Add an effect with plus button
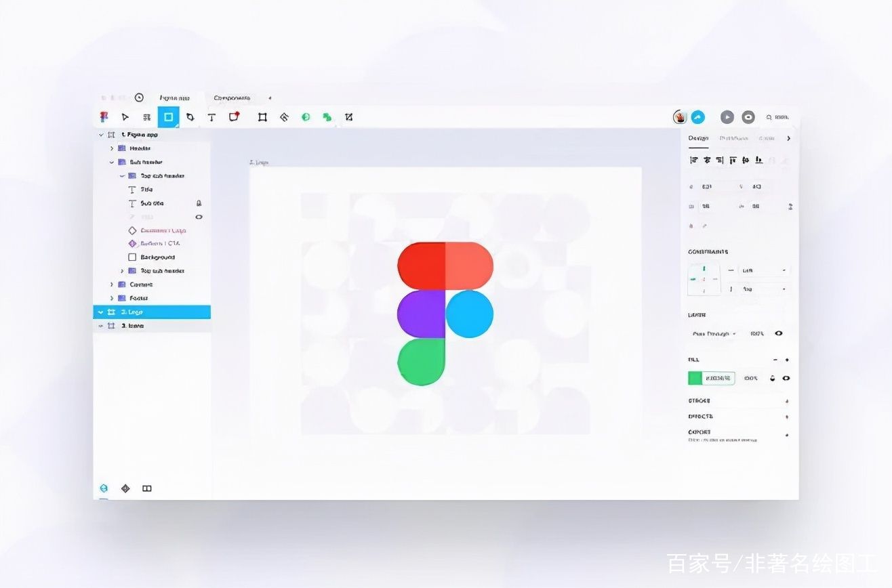The image size is (892, 588). click(x=787, y=417)
